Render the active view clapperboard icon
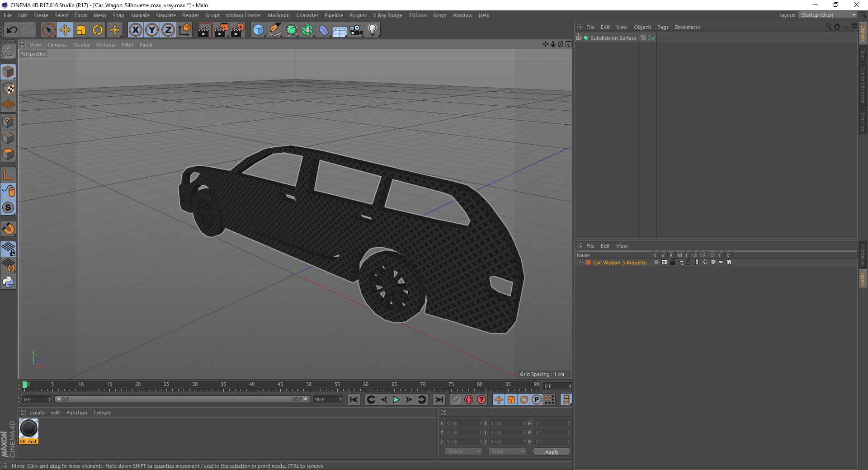This screenshot has width=868, height=470. click(x=204, y=30)
